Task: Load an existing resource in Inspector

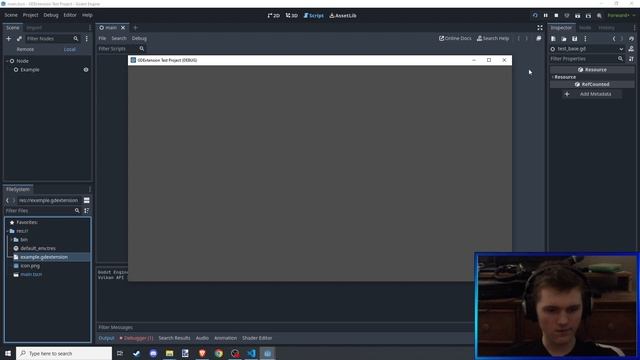Action: (564, 39)
